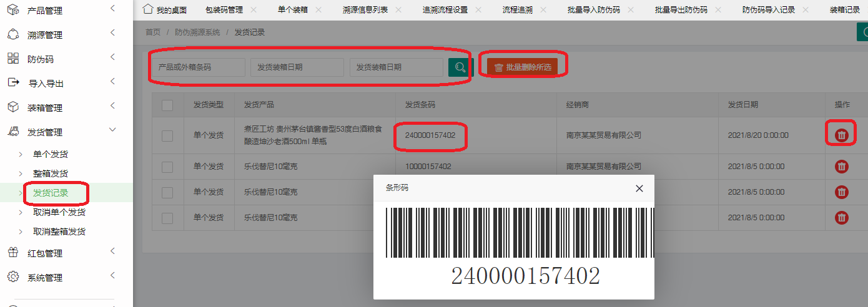Toggle the select-all checkbox in table header
868x307 pixels.
pos(167,105)
